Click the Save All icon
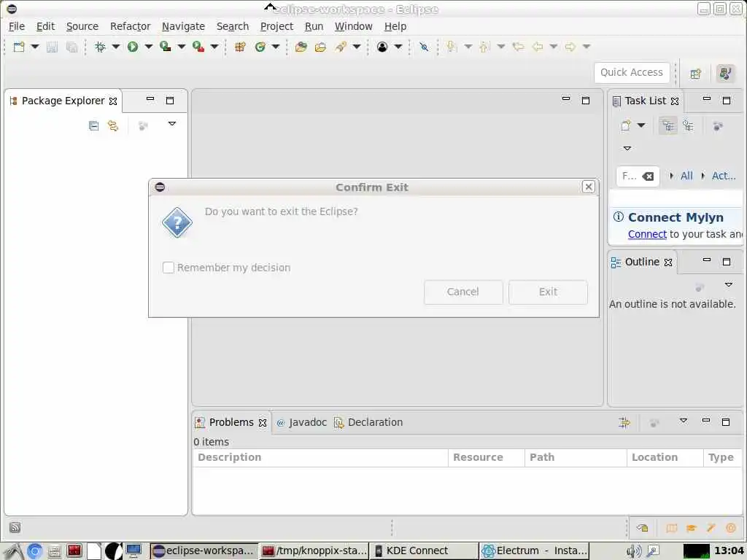Image resolution: width=747 pixels, height=560 pixels. coord(71,47)
